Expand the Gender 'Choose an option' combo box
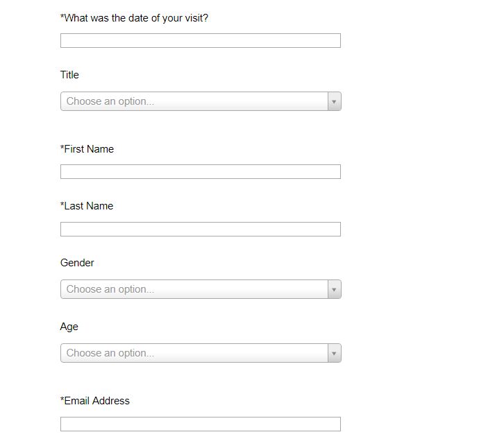 tap(194, 289)
